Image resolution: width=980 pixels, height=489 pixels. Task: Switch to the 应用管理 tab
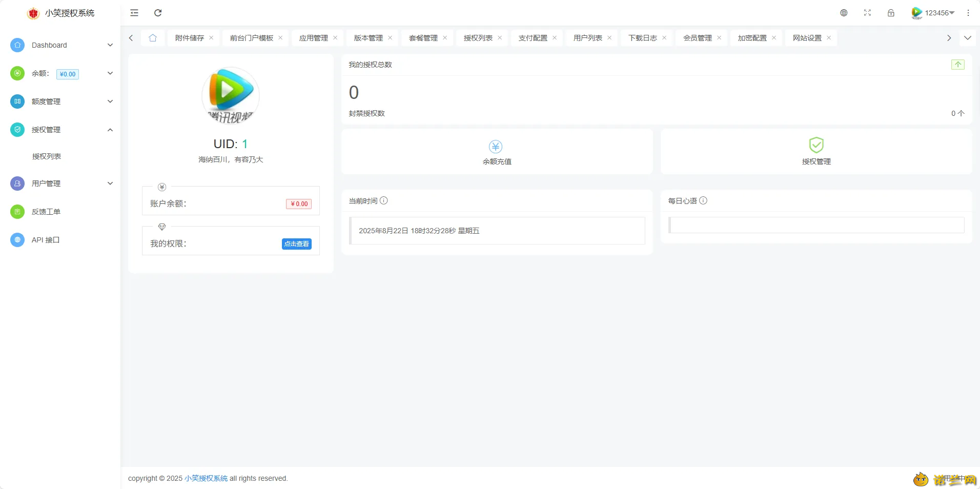[x=314, y=38]
